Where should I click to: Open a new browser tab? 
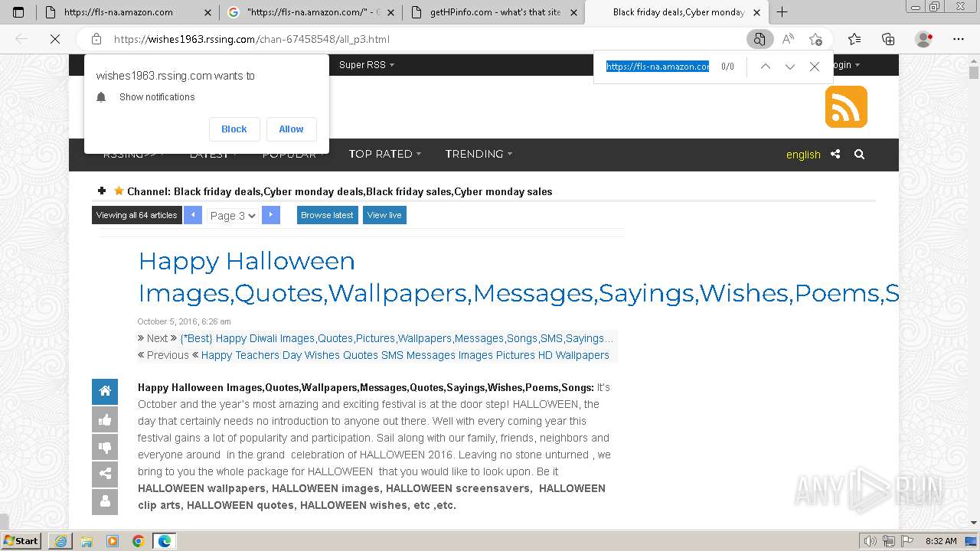[782, 12]
